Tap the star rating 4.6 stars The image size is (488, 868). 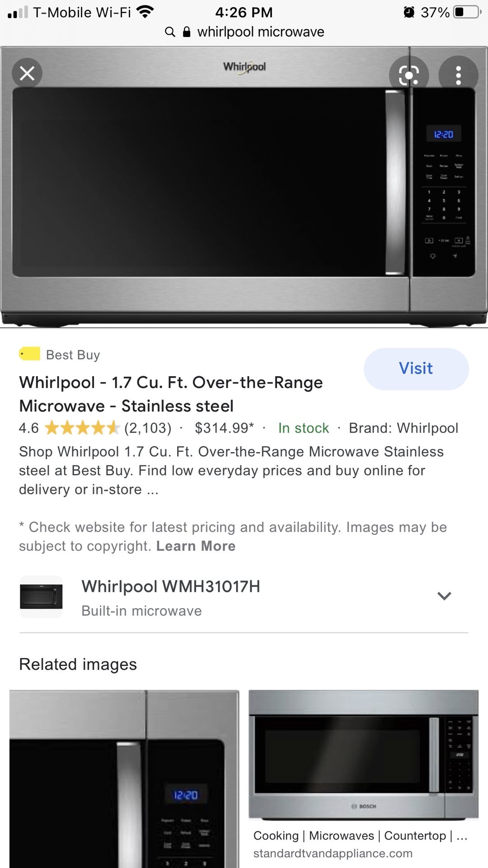(x=82, y=428)
